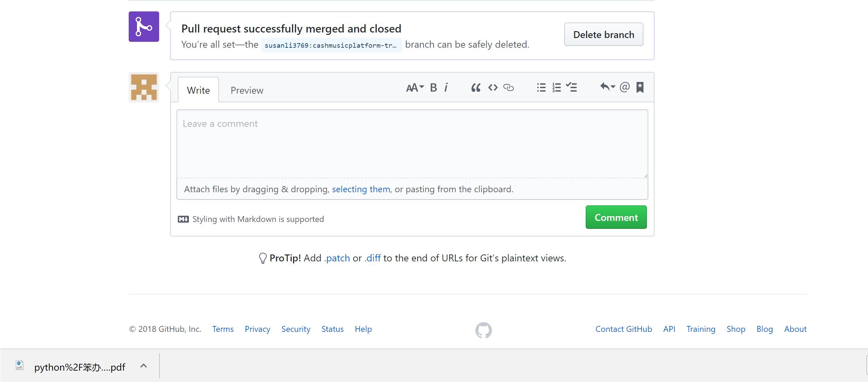Click the purple merged pull request icon
This screenshot has width=868, height=382.
pyautogui.click(x=144, y=27)
